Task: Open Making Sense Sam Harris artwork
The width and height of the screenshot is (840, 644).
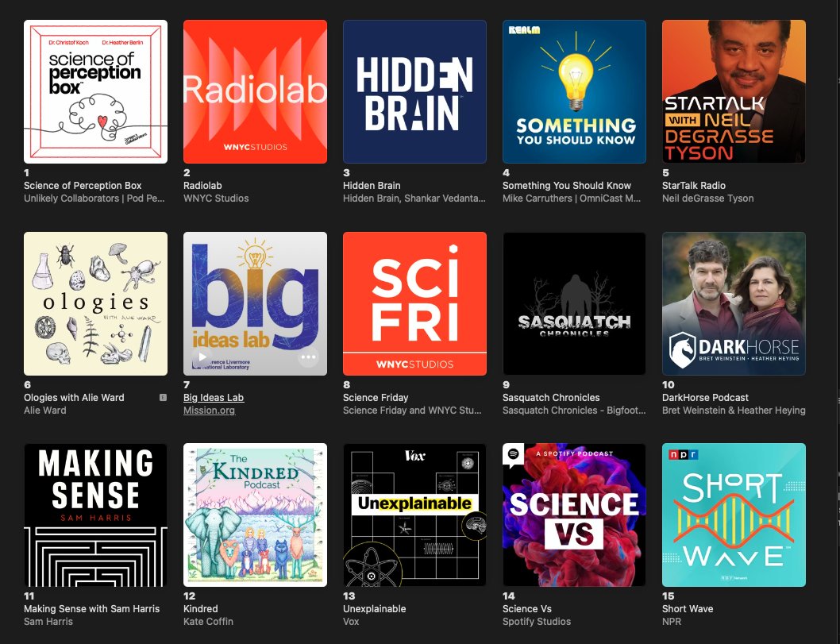Action: (95, 515)
